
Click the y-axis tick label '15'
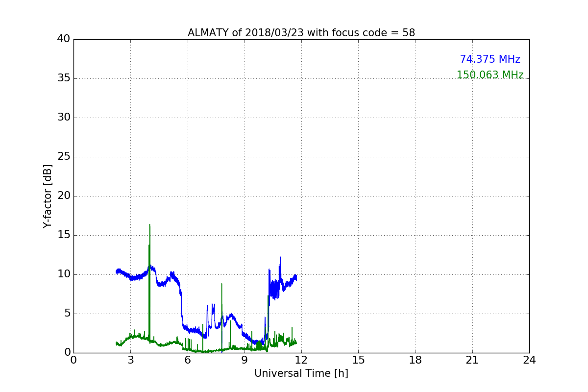(x=64, y=235)
